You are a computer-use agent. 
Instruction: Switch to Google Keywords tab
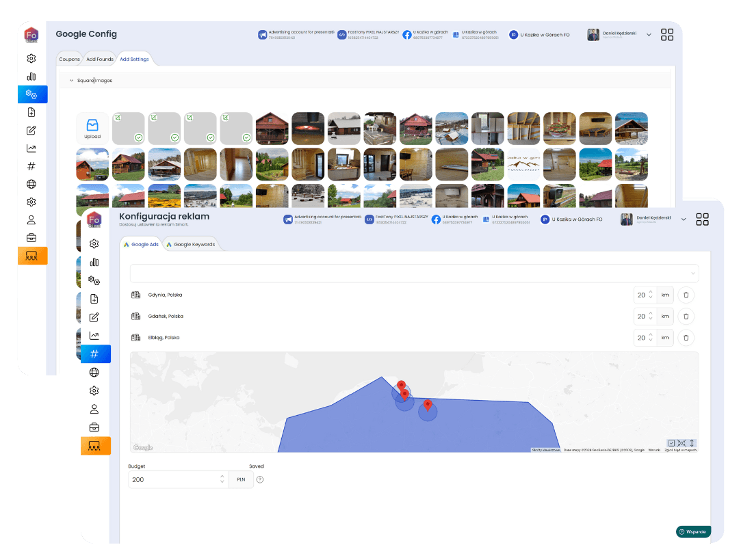190,244
